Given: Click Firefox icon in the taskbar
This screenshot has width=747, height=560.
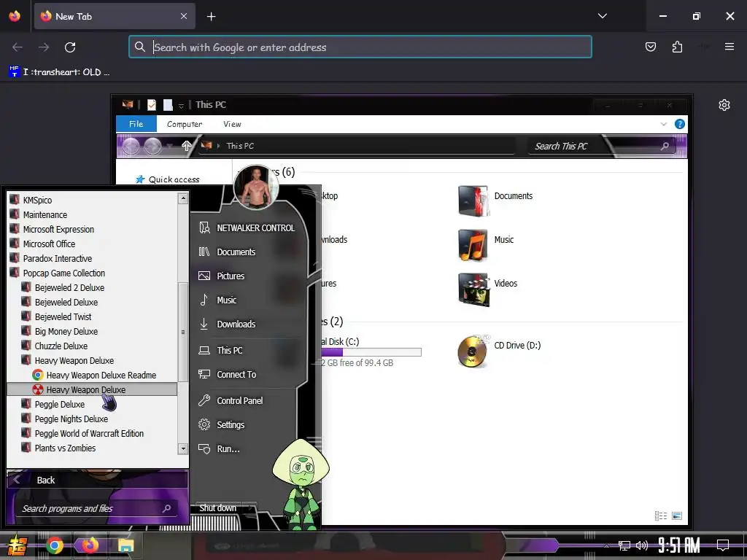Looking at the screenshot, I should 90,545.
